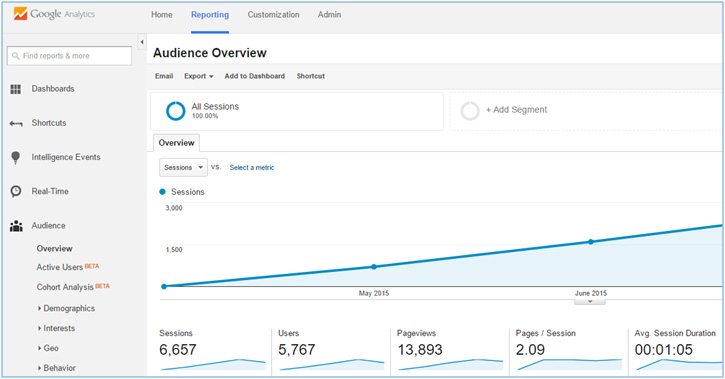This screenshot has height=379, width=725.
Task: Click the Shortcuts arrow icon
Action: pos(16,123)
